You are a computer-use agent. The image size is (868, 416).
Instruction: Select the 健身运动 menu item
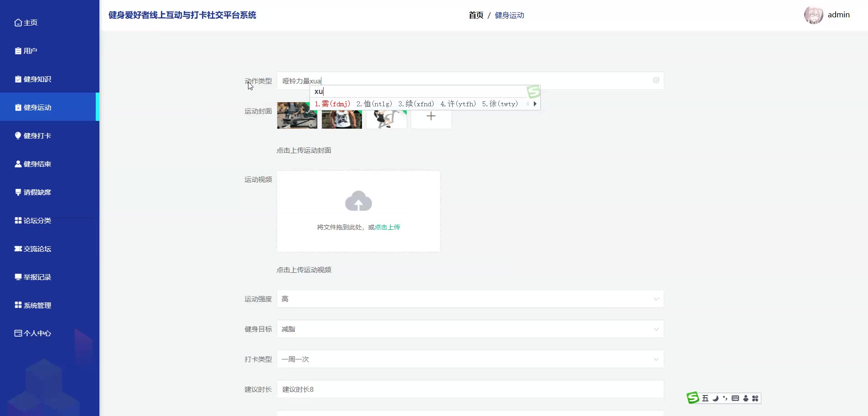pos(50,107)
